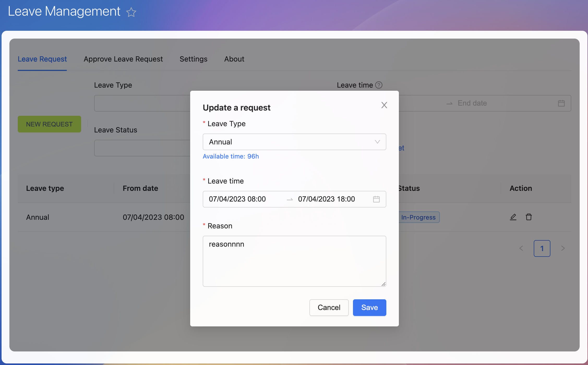Go to the previous page arrow
This screenshot has height=365, width=588.
coord(521,248)
